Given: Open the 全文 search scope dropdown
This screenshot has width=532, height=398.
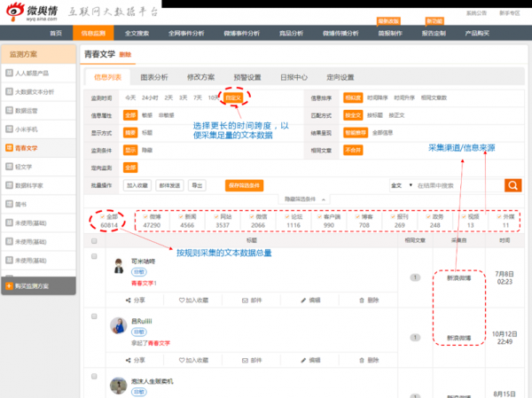Looking at the screenshot, I should click(402, 185).
